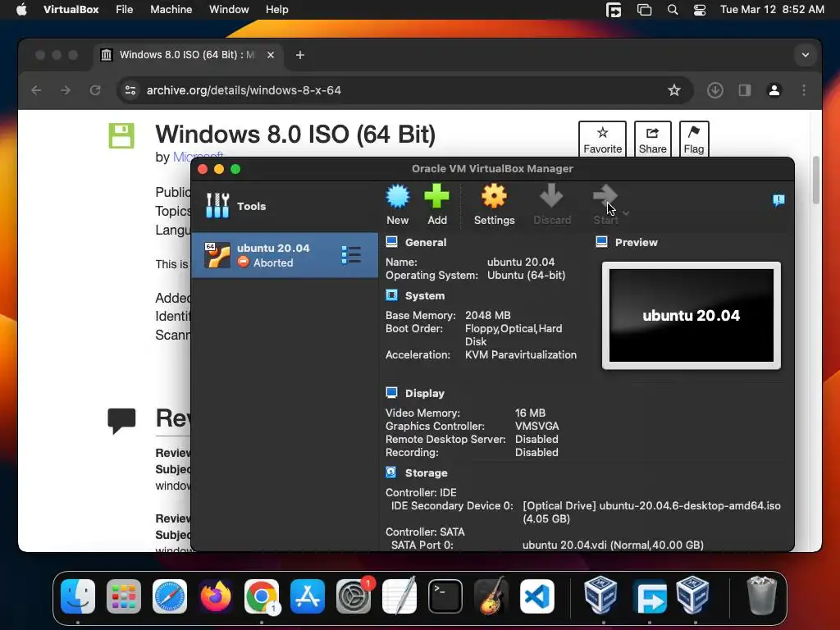
Task: Expand the Start button dropdown arrow
Action: point(626,213)
